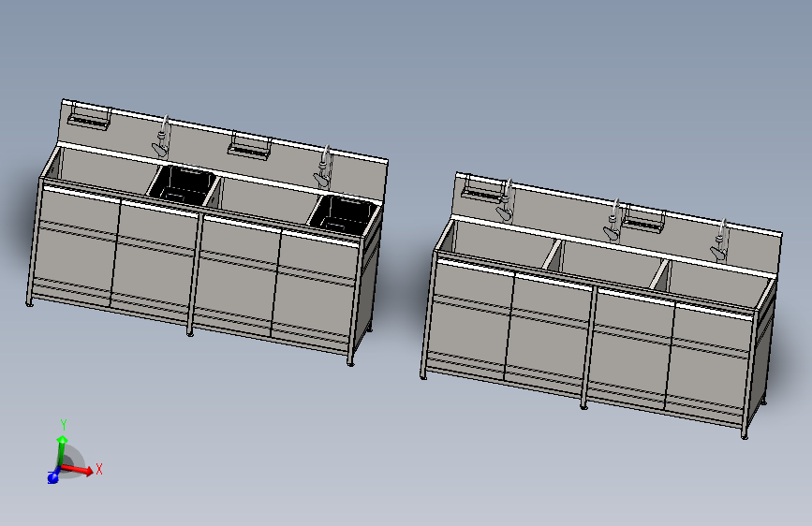Select the black basin at the right end of the left unit

[x=344, y=214]
